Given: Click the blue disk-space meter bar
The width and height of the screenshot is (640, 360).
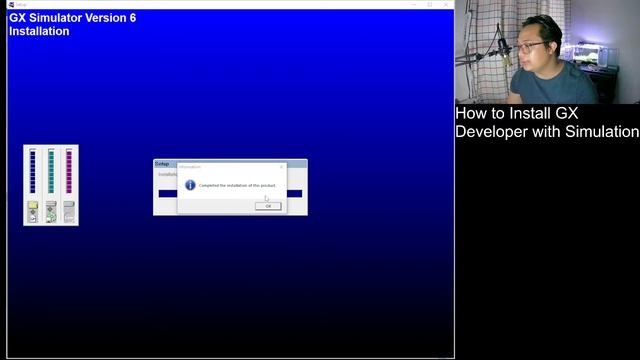Looking at the screenshot, I should [33, 171].
